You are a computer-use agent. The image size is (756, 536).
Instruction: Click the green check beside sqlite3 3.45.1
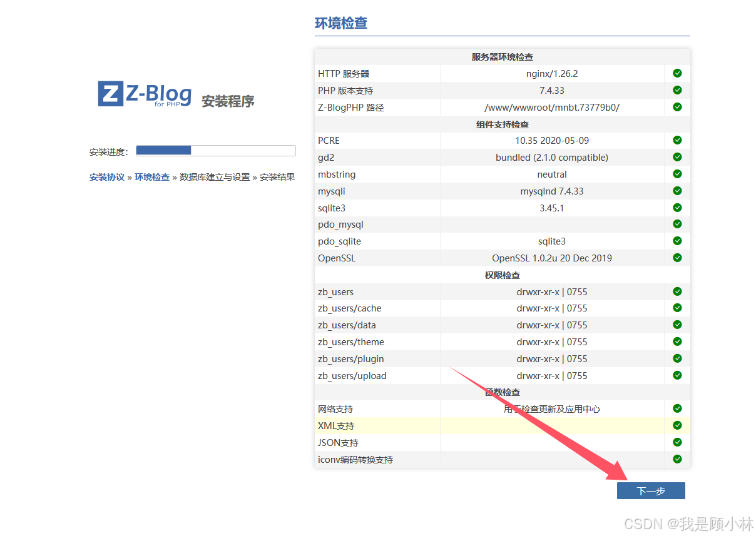point(677,208)
